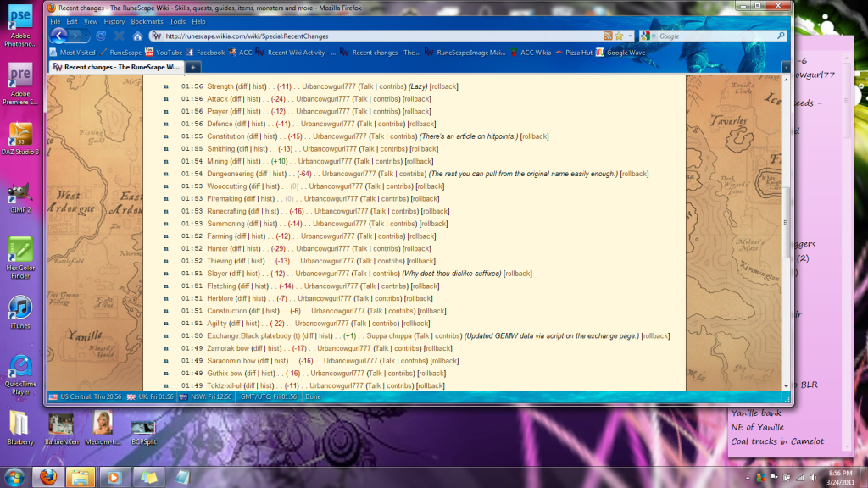Open Adobe Premiere Elements desktop icon
Screen dimensions: 868x488
[x=20, y=83]
